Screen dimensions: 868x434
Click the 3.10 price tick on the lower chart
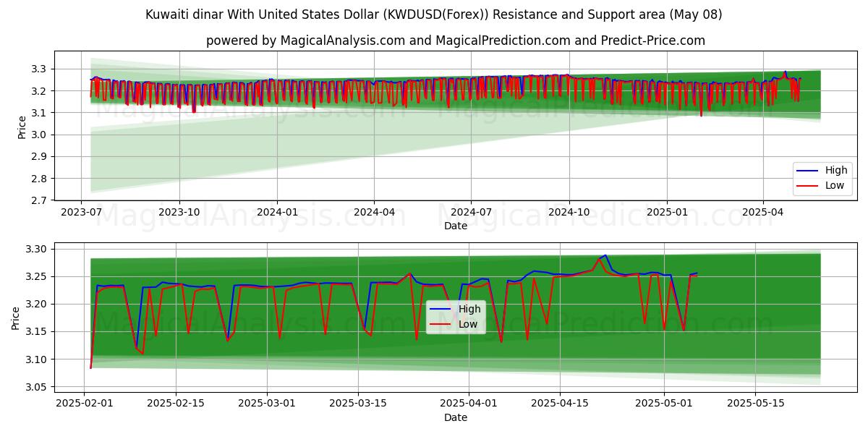[38, 359]
